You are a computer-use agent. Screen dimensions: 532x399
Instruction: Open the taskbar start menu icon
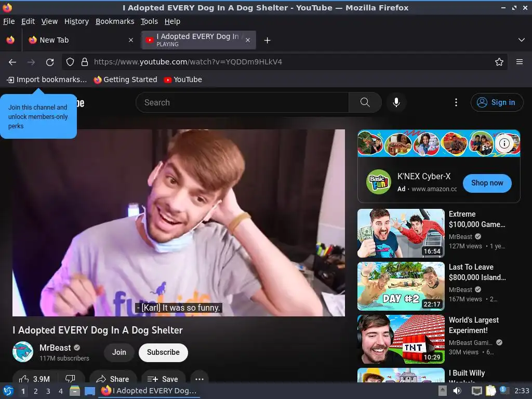[x=8, y=391]
